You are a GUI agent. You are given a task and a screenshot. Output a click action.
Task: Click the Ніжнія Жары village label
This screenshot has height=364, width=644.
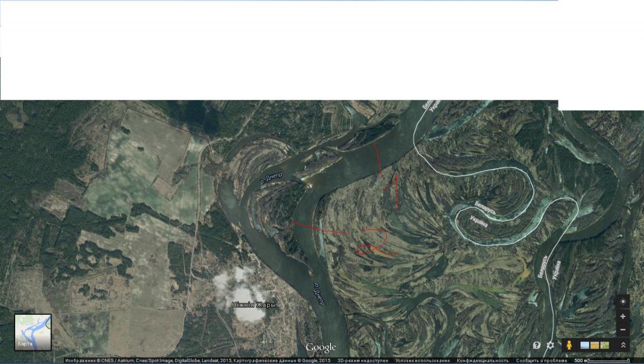pyautogui.click(x=254, y=305)
